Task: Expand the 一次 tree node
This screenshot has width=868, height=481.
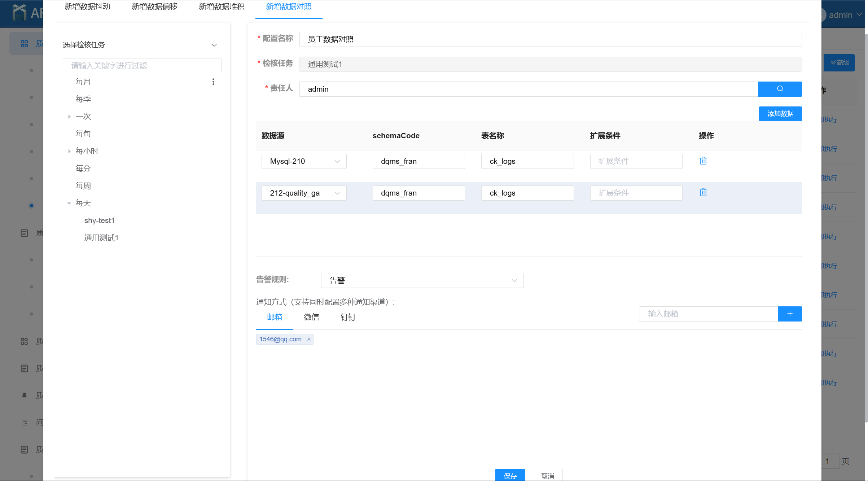Action: tap(69, 117)
